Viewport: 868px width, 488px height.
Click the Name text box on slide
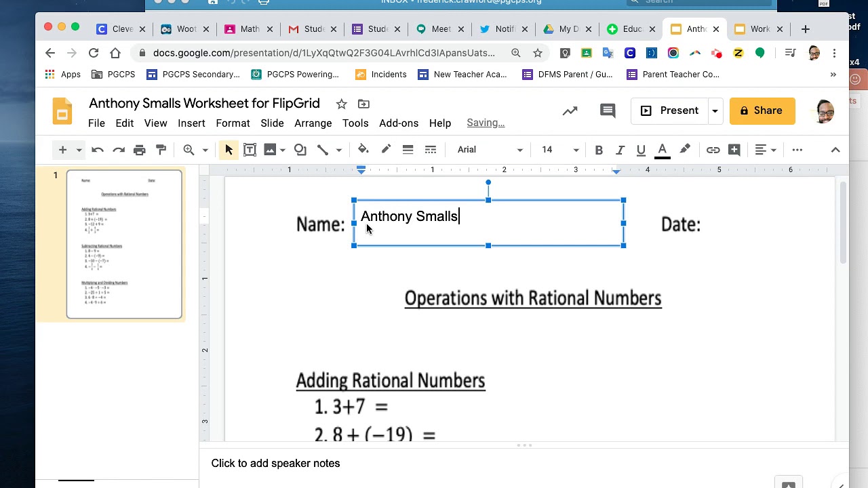(488, 223)
